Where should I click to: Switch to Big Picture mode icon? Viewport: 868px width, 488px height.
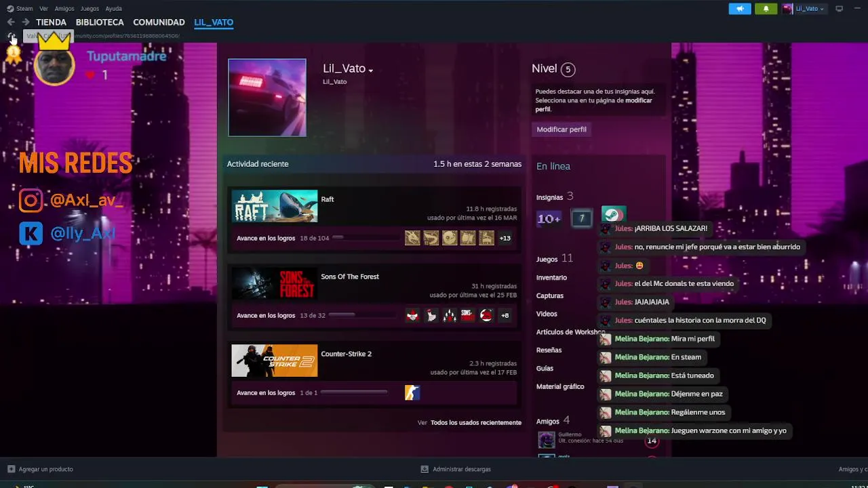[x=839, y=9]
